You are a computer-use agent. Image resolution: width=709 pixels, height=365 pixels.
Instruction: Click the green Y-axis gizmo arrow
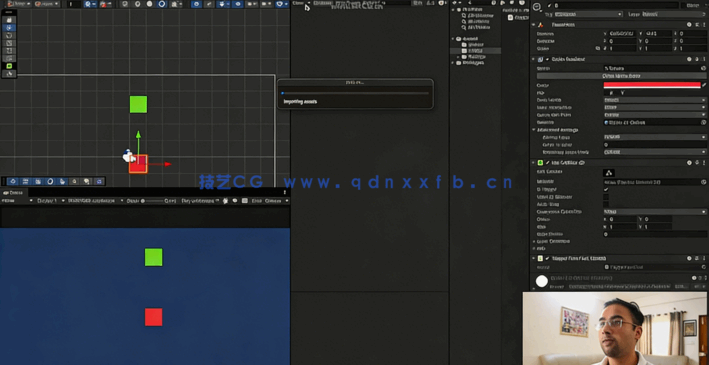pyautogui.click(x=138, y=135)
